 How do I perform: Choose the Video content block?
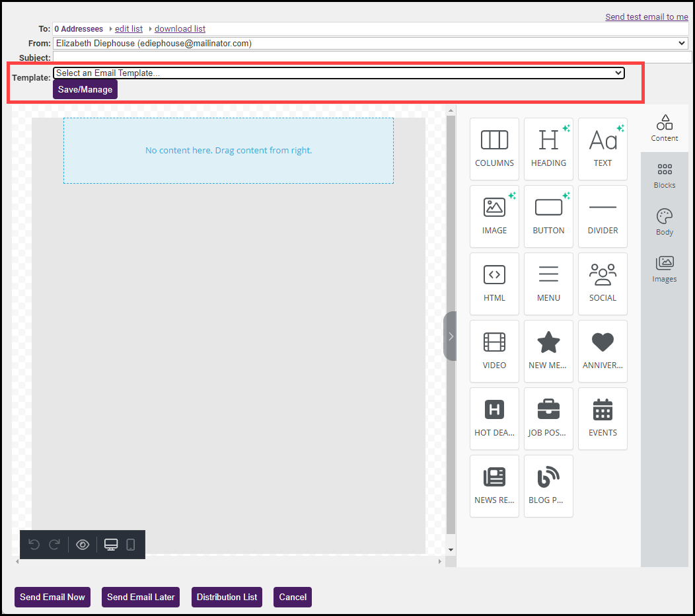click(494, 351)
